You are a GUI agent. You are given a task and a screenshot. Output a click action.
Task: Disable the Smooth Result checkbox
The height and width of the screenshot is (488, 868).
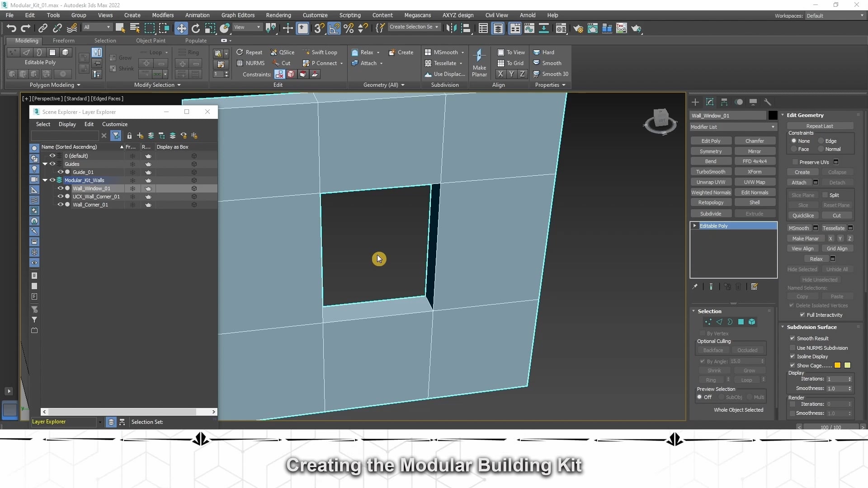793,338
